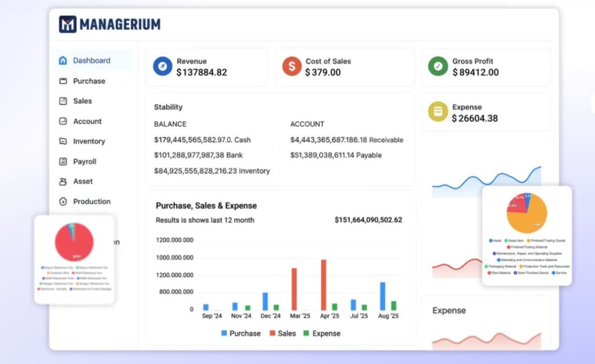595x364 pixels.
Task: Navigate to the Inventory menu label
Action: point(89,141)
